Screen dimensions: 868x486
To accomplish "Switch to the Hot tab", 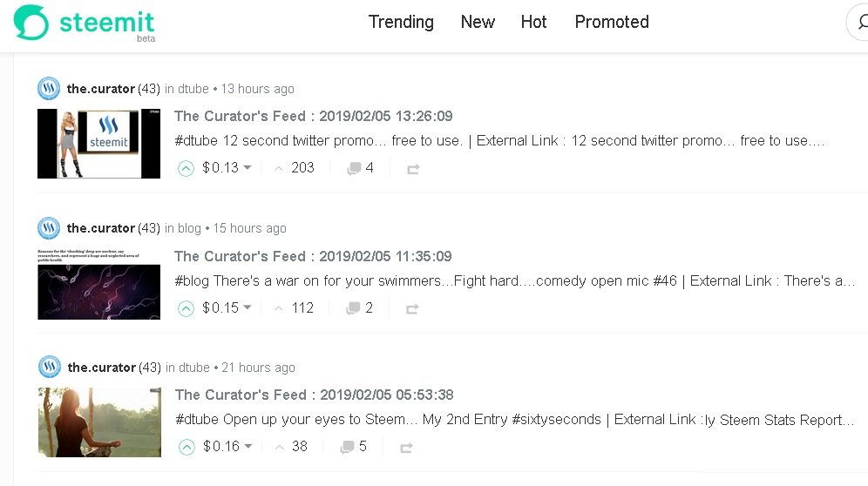I will (533, 22).
